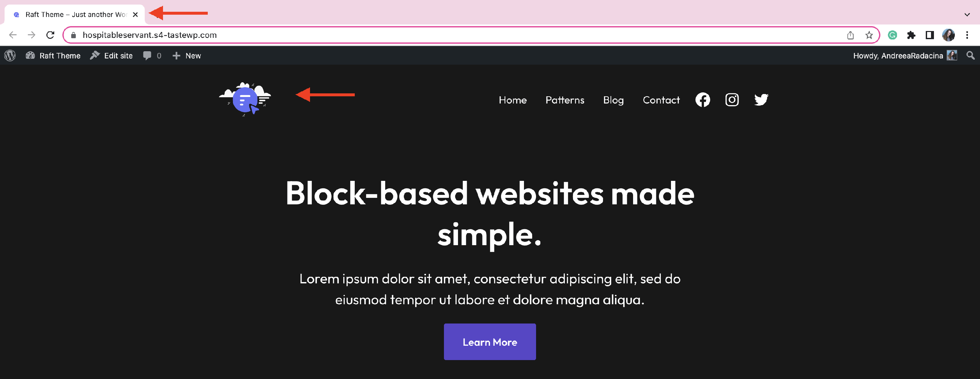Open the Chrome three-dot menu
The image size is (980, 379).
967,35
